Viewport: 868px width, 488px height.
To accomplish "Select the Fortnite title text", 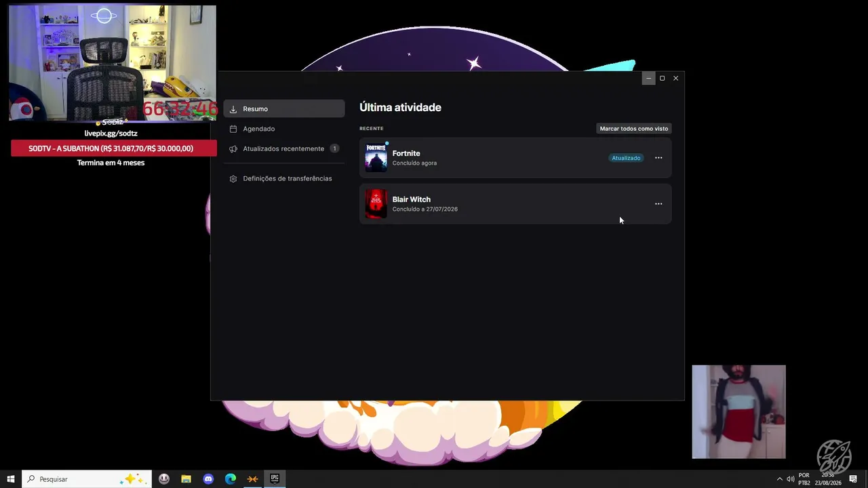I will [406, 153].
